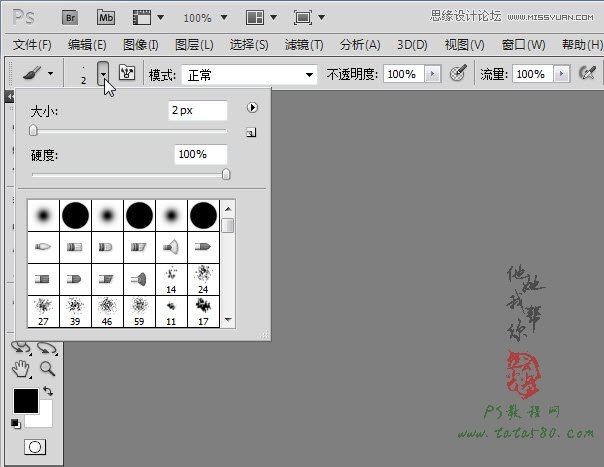Reset default foreground and background colors

pyautogui.click(x=16, y=423)
